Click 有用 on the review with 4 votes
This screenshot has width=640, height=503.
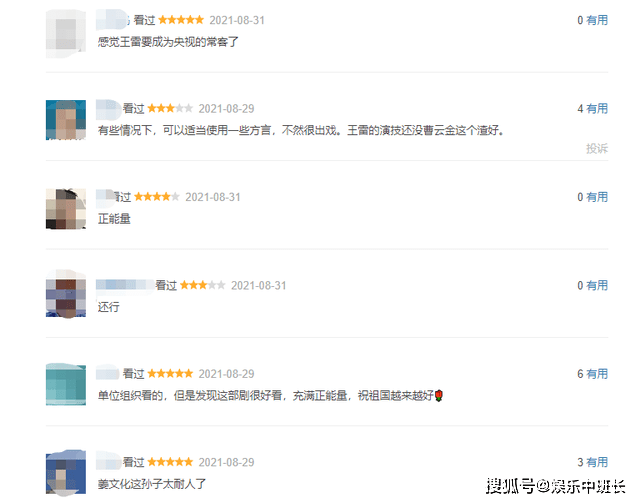click(597, 109)
